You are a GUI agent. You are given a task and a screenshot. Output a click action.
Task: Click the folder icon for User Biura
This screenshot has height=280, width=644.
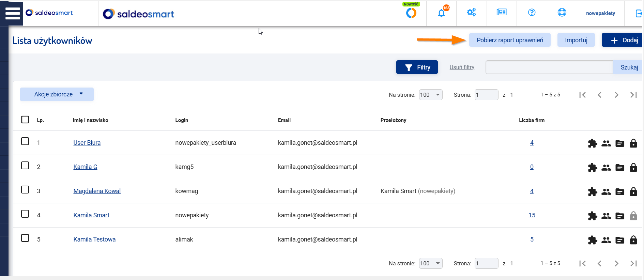point(620,143)
